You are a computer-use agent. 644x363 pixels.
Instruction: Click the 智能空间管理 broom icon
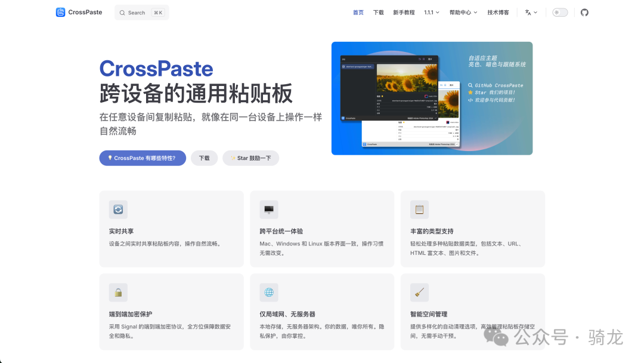(419, 293)
